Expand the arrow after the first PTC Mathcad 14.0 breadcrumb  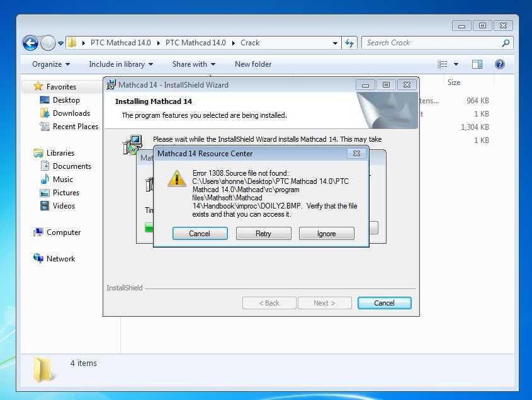point(158,43)
